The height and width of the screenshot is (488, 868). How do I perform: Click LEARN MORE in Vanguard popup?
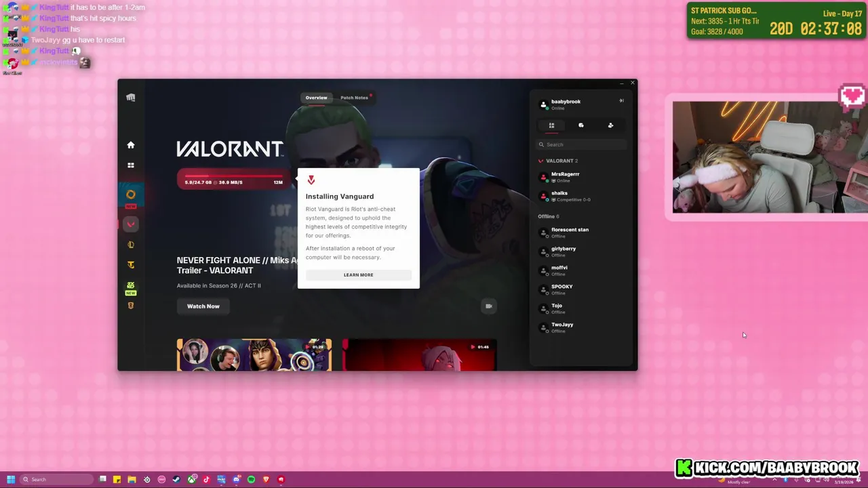coord(358,274)
